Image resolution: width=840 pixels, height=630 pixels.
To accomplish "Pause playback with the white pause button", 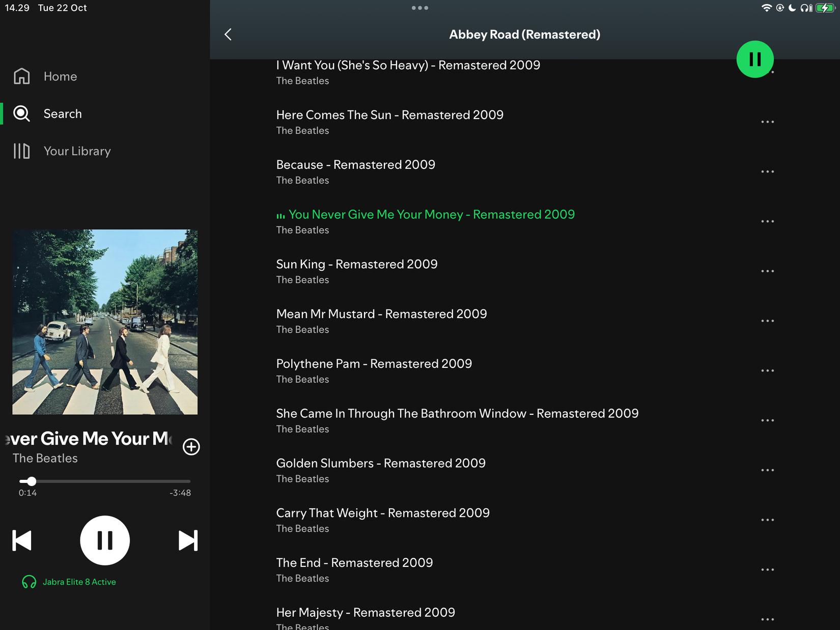I will click(x=105, y=540).
